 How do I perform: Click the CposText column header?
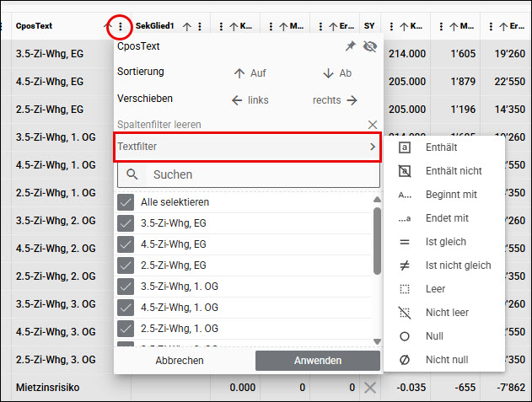click(x=34, y=26)
